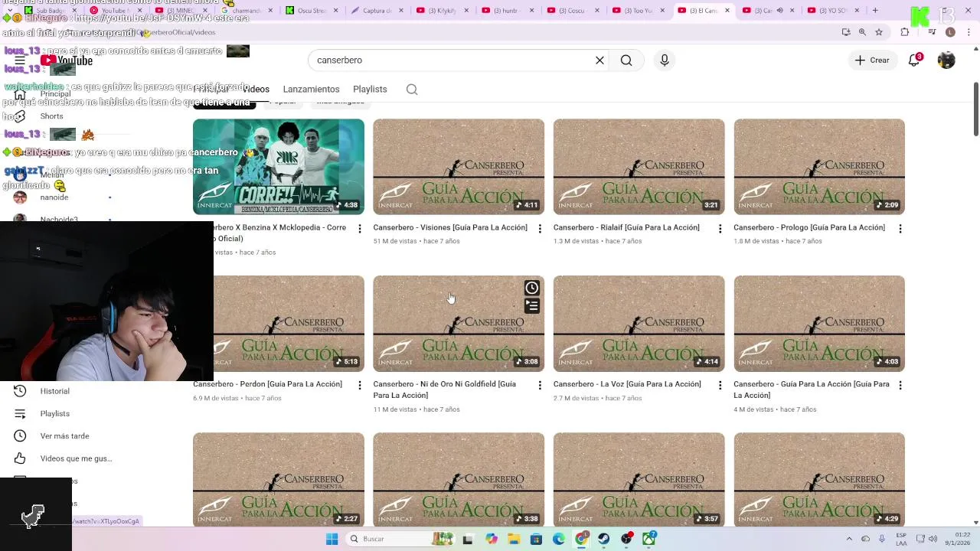Open options menu for Prologo video
The width and height of the screenshot is (980, 551).
(x=900, y=229)
